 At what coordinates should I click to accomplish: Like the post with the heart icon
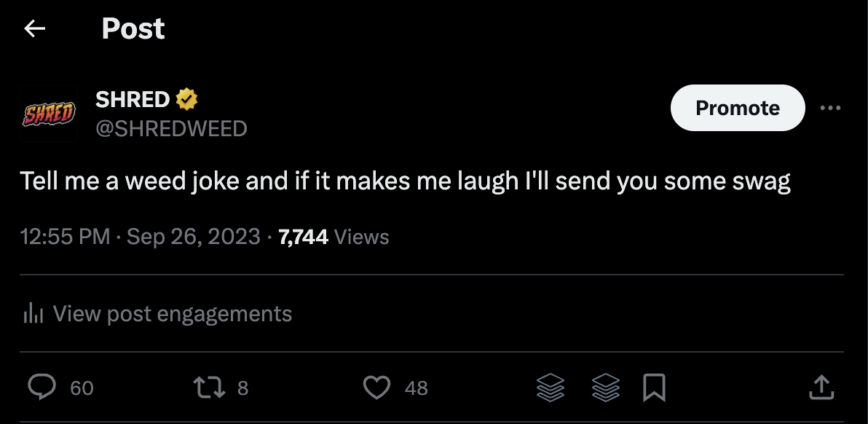coord(376,388)
